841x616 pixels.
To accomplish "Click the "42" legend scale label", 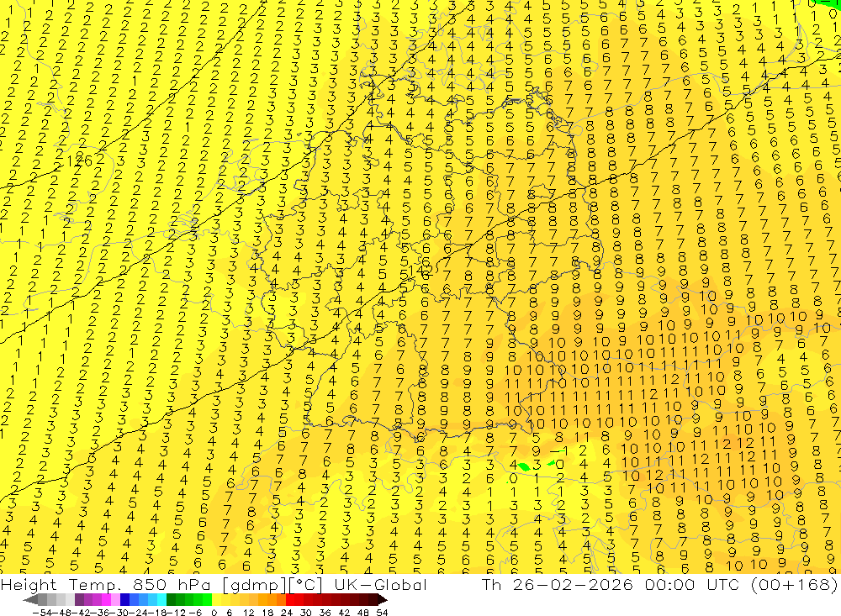I will 344,613.
